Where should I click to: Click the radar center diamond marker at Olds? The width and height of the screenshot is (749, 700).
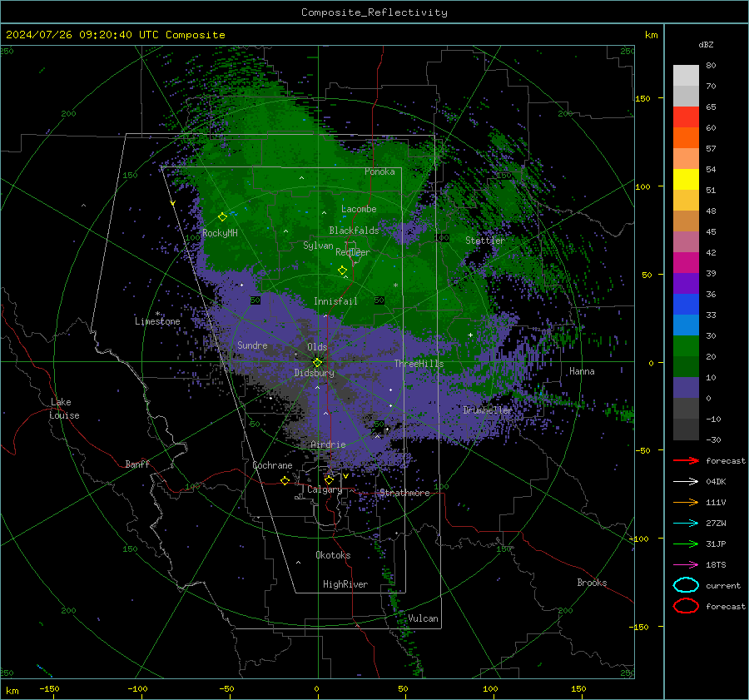[317, 362]
